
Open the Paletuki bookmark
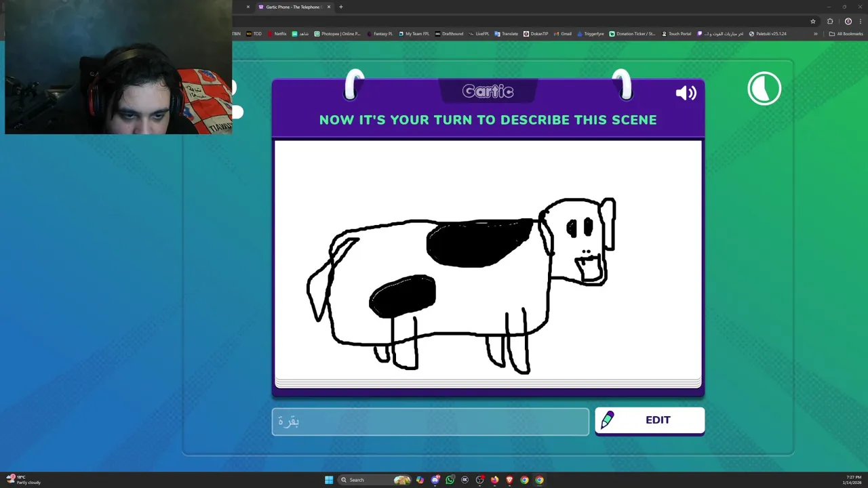[x=767, y=34]
